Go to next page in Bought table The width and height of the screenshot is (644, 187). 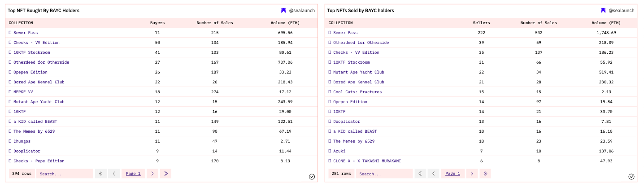[x=152, y=174]
